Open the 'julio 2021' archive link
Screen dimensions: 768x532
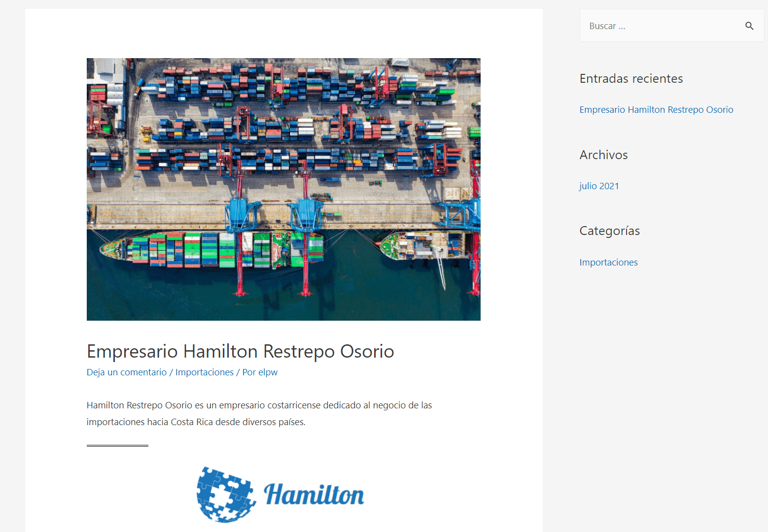coord(599,186)
